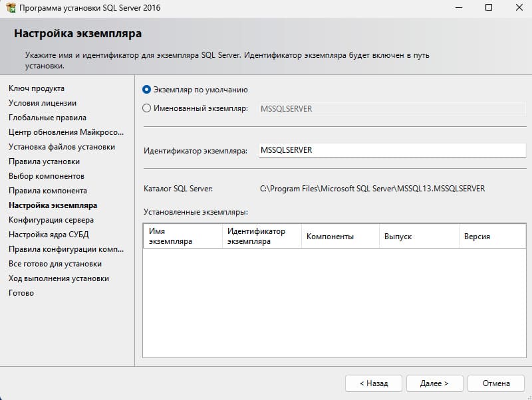The width and height of the screenshot is (532, 400).
Task: Click the Идентификатор экземпляра column header
Action: (x=261, y=236)
